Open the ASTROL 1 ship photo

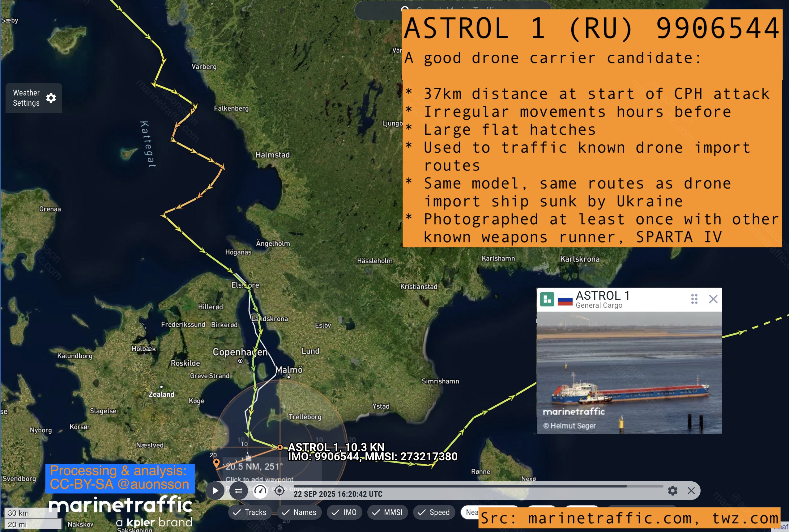(629, 373)
